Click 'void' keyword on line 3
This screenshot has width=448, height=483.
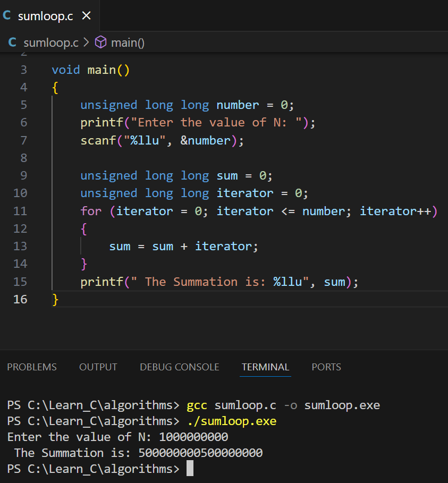coord(65,70)
